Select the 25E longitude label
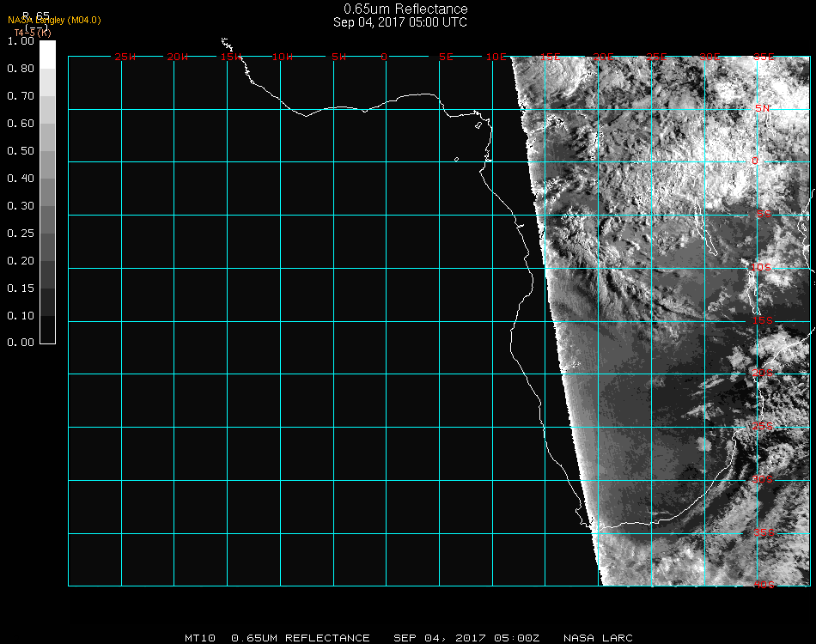Screen dimensions: 816x644 657,57
